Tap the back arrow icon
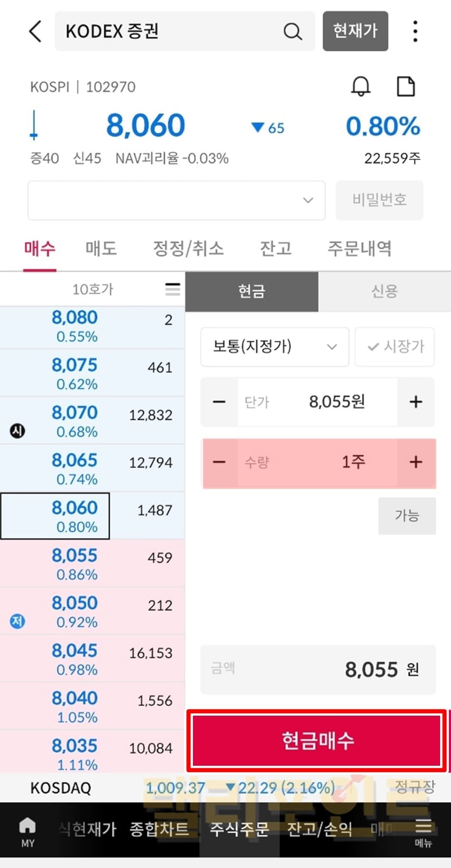Screen dimensions: 451x868 36,32
